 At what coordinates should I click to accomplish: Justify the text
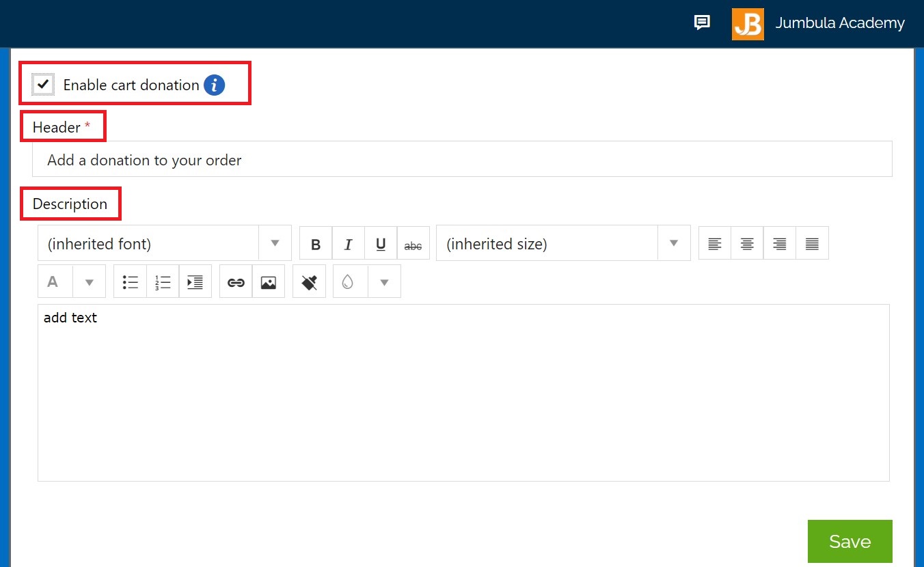pyautogui.click(x=812, y=244)
